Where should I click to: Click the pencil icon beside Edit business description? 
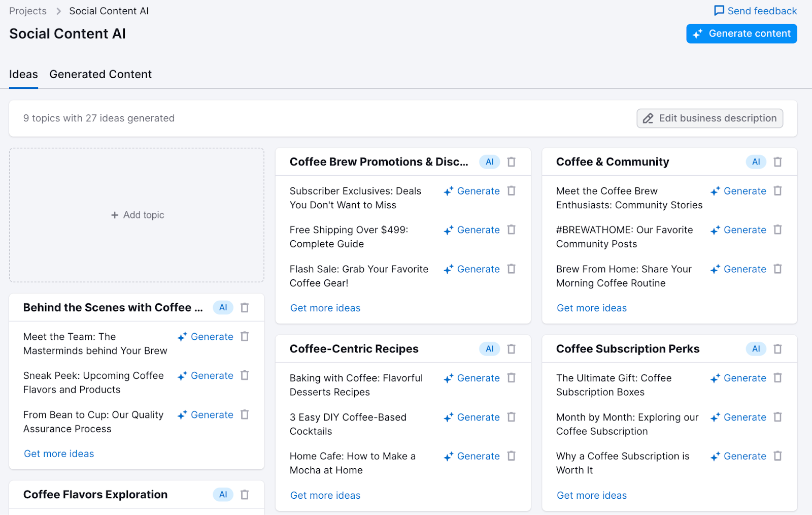click(648, 118)
